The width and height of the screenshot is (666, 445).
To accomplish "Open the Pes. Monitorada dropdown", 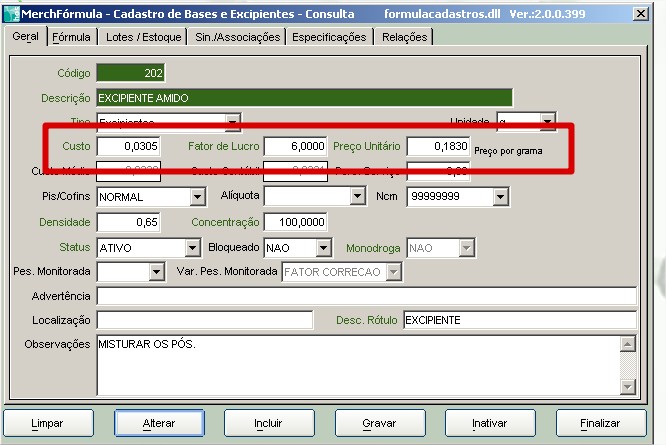I will pos(156,272).
